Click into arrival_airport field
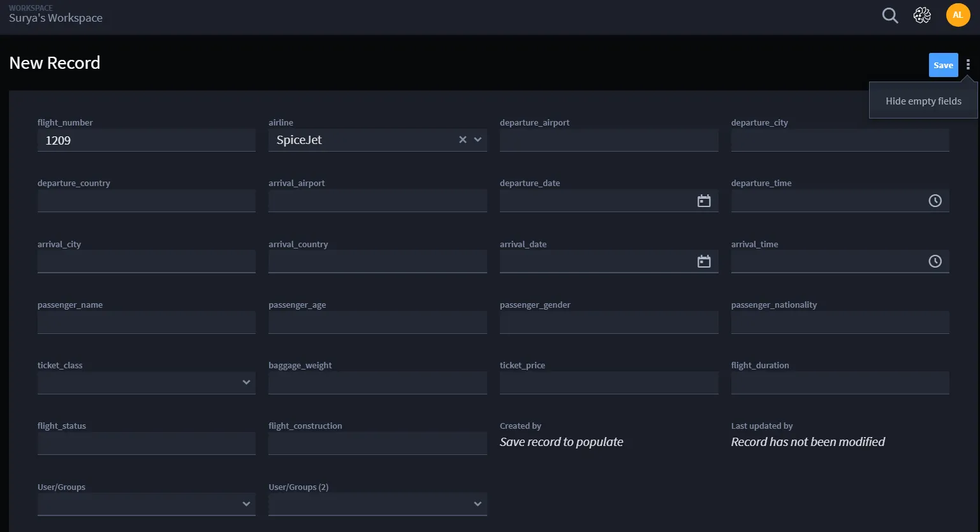980x532 pixels. (377, 201)
